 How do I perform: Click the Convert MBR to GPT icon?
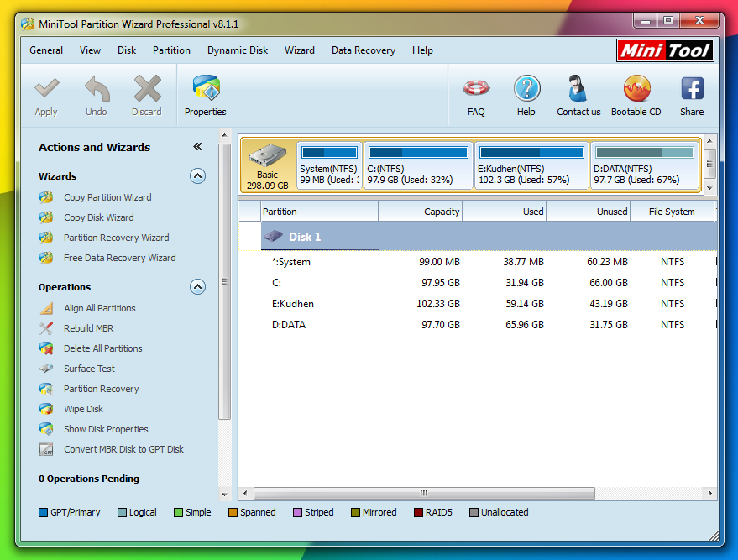point(46,449)
